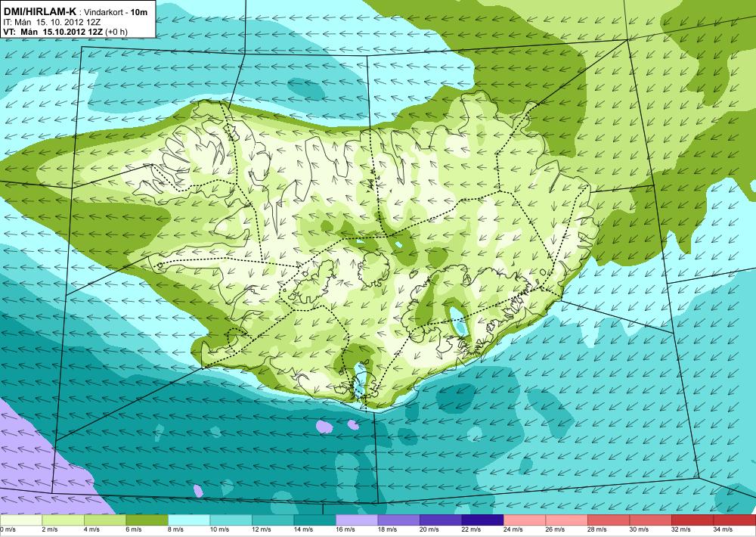Pick the 28–30 m/s salmon red legend swatch

click(608, 520)
